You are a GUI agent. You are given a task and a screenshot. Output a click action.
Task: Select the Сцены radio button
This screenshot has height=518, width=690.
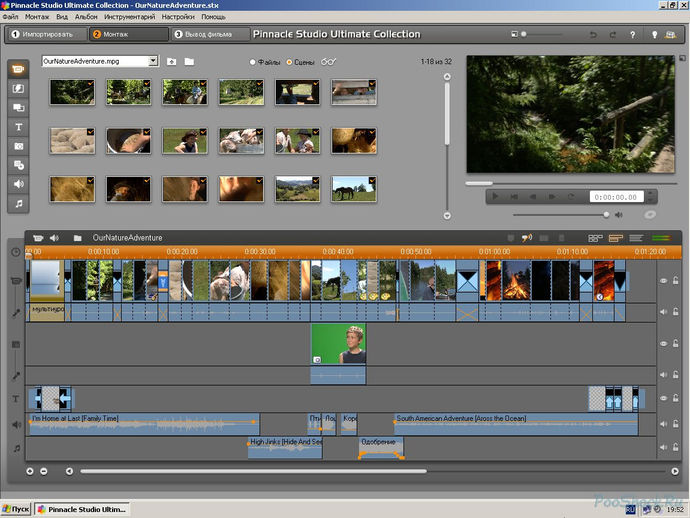tap(289, 62)
